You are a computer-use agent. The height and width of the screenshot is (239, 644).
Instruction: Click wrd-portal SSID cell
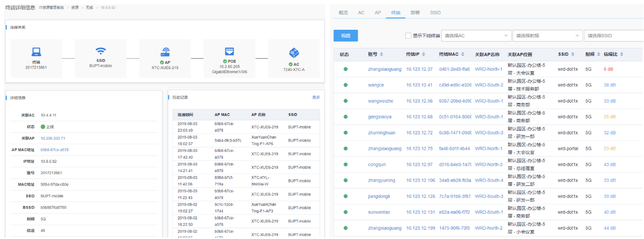coord(568,149)
